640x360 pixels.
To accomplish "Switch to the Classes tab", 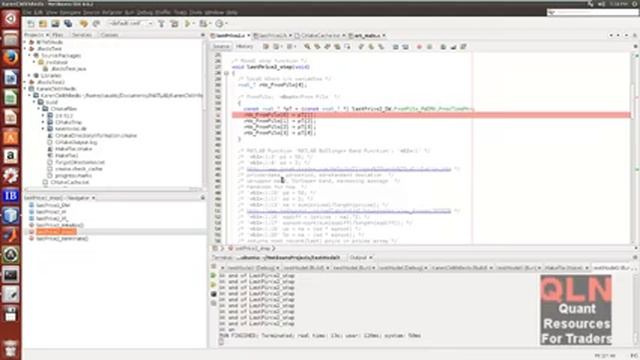I will click(109, 35).
